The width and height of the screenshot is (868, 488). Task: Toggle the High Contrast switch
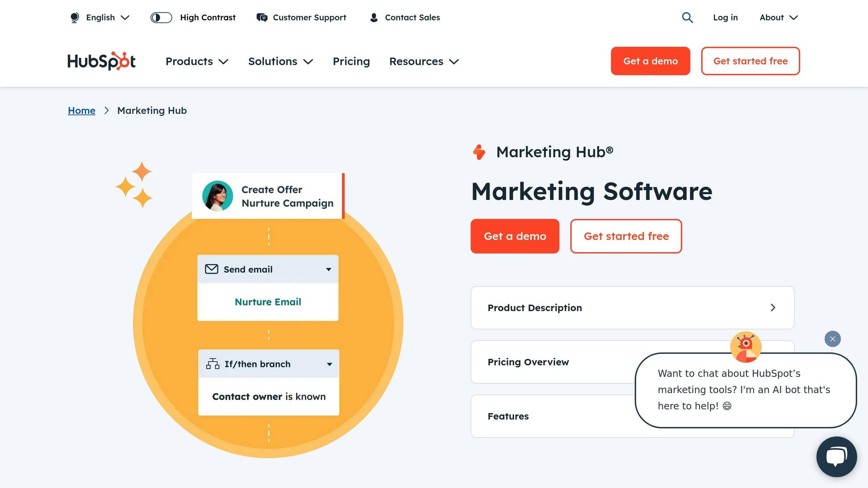point(161,17)
